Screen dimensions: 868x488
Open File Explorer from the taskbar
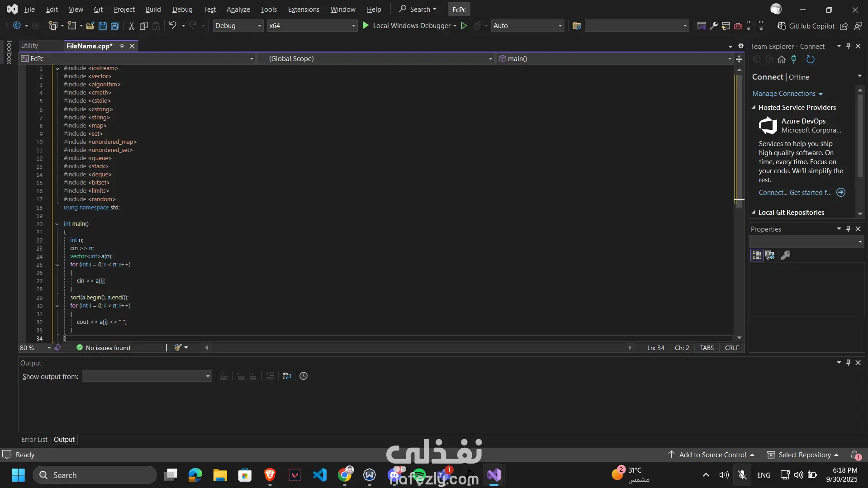[x=220, y=475]
